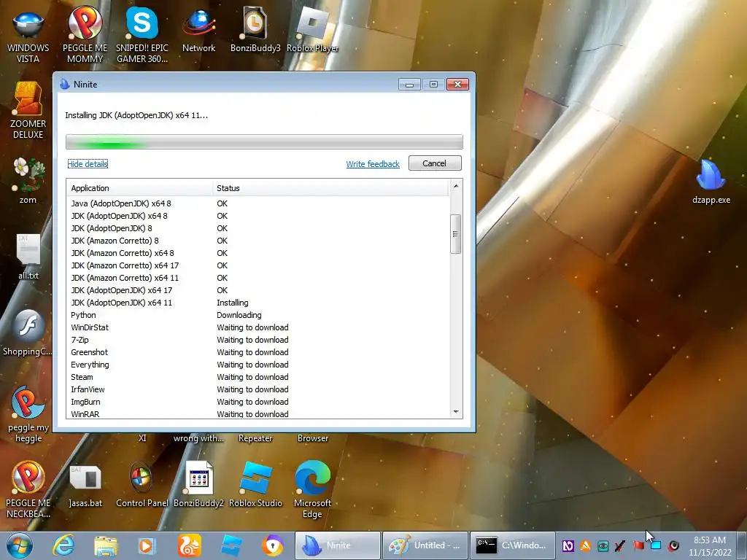Image resolution: width=747 pixels, height=560 pixels.
Task: Click the scrollbar up arrow in details list
Action: point(456,186)
